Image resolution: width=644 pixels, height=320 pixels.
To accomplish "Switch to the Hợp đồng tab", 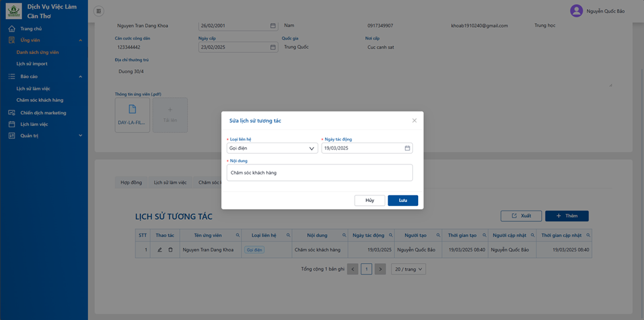I will (131, 183).
